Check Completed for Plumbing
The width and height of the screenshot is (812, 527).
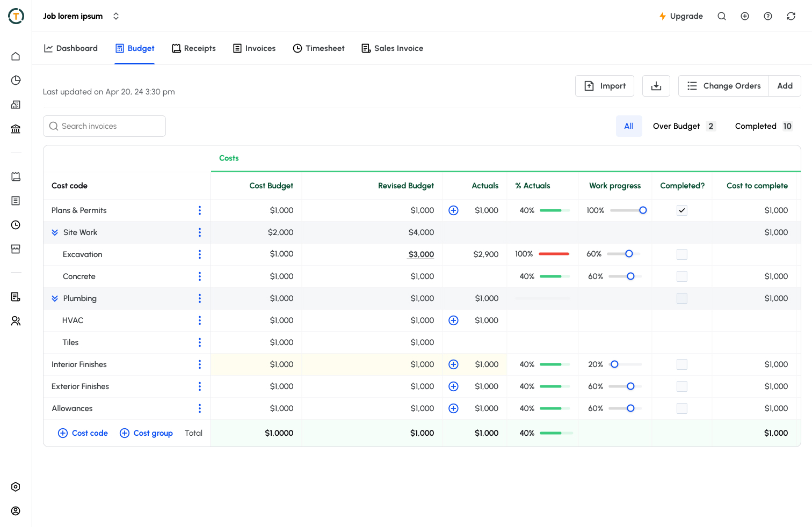(x=682, y=298)
